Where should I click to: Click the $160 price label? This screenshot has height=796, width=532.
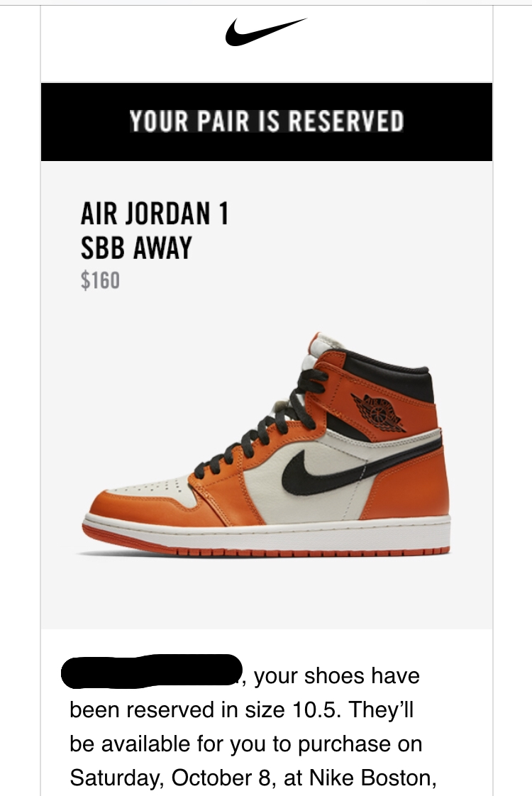(100, 280)
